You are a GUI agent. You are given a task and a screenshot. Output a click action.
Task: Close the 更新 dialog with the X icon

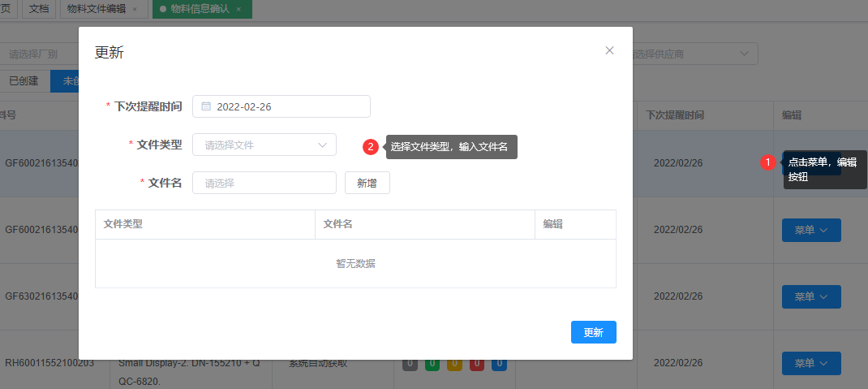tap(609, 50)
